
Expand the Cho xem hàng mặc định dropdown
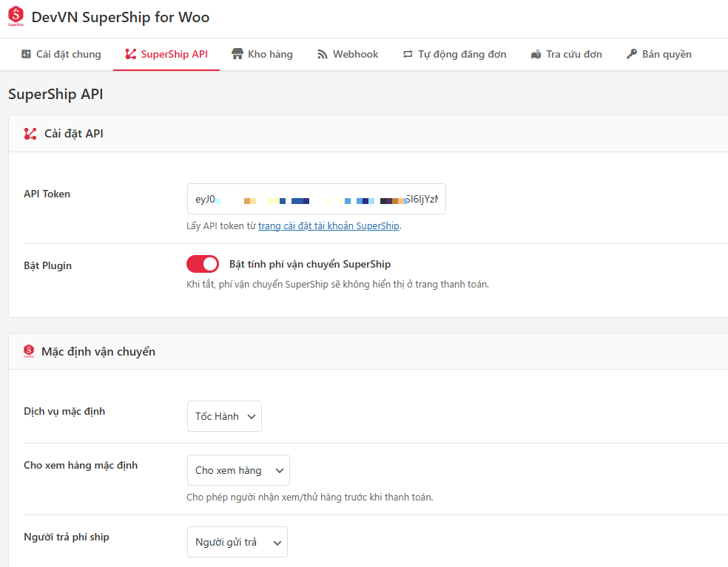[238, 470]
